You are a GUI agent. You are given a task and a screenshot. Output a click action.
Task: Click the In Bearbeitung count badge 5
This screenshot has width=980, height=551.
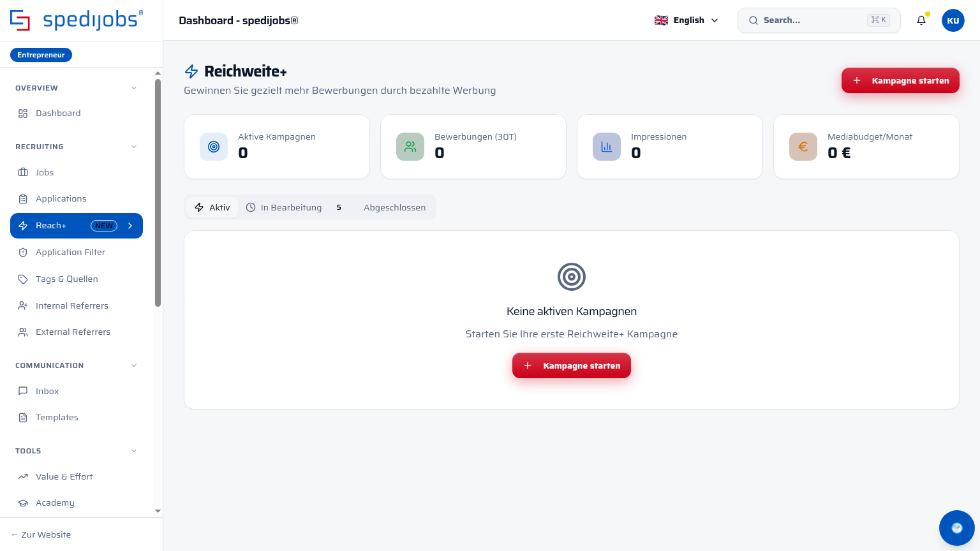[x=339, y=207]
